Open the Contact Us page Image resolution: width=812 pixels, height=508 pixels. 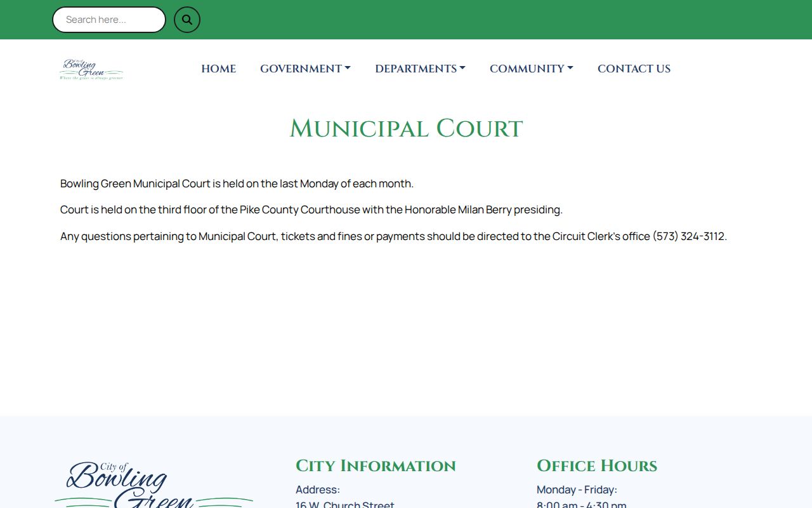pos(634,69)
